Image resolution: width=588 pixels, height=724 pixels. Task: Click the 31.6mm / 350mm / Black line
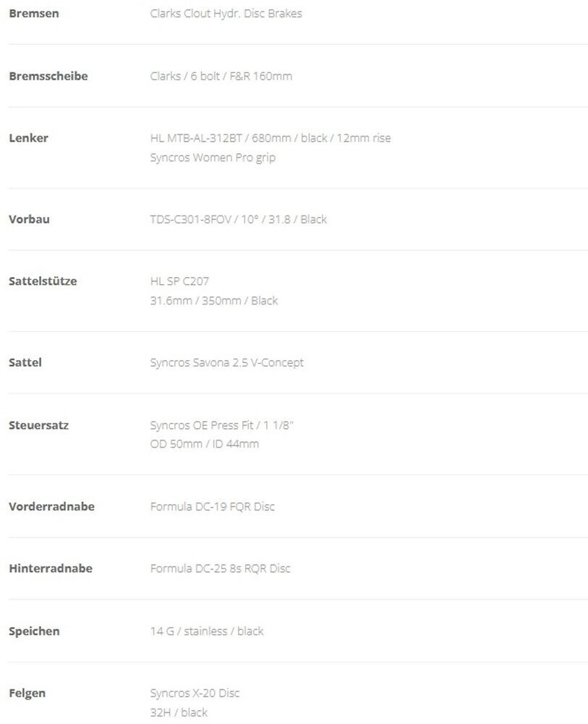pyautogui.click(x=213, y=300)
